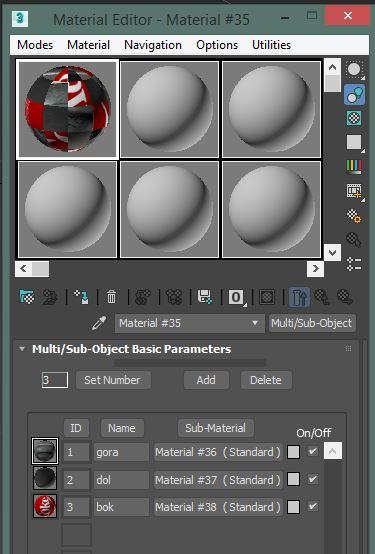Screen dimensions: 375x554
Task: Sort by the Sub-Material column button
Action: pyautogui.click(x=215, y=428)
